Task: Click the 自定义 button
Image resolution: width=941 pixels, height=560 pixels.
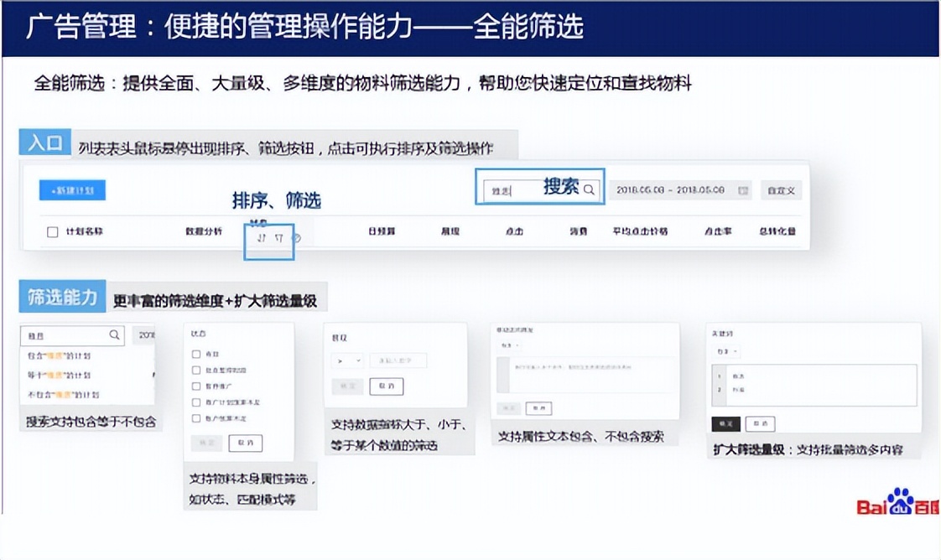Action: pyautogui.click(x=781, y=190)
